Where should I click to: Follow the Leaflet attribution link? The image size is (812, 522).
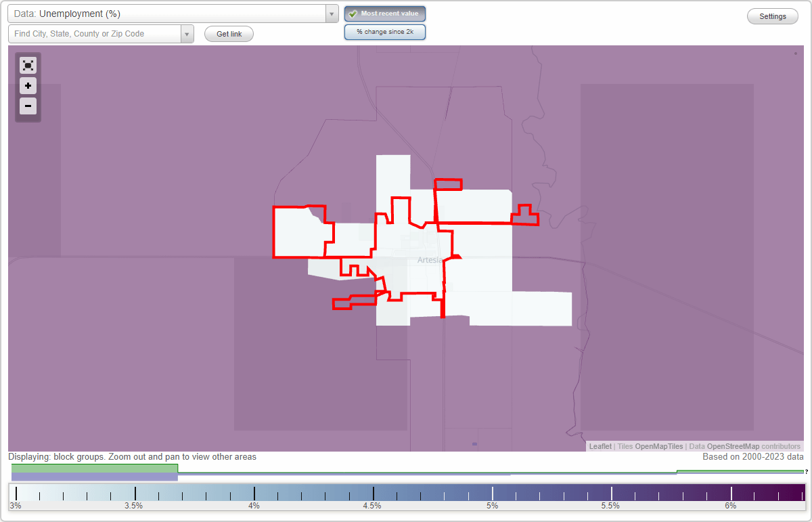tap(600, 446)
